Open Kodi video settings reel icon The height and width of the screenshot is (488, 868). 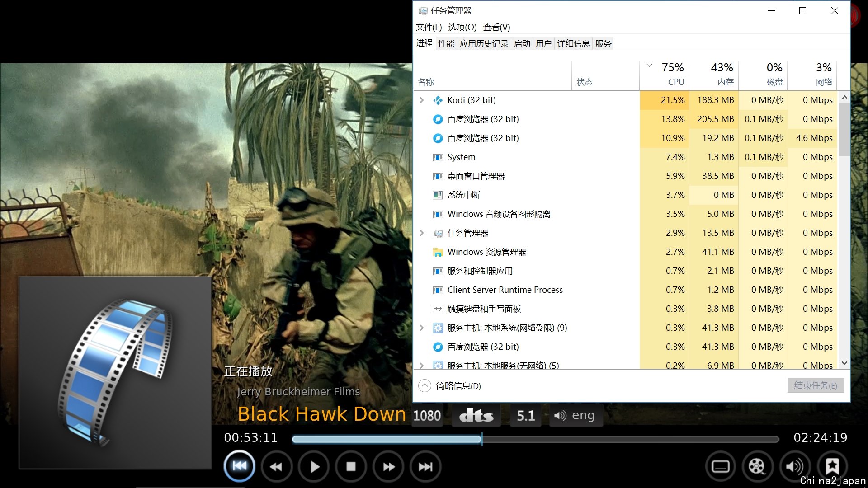[757, 466]
